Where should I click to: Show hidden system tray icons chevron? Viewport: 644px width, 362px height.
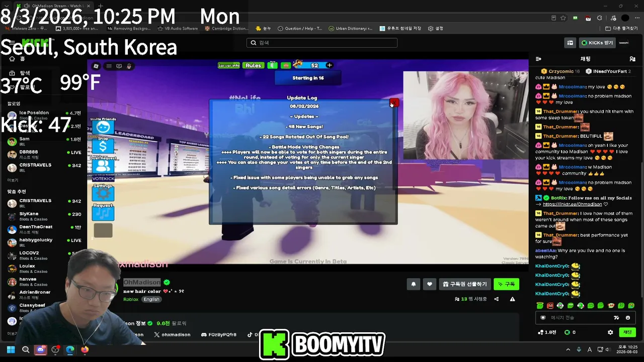coord(568,349)
